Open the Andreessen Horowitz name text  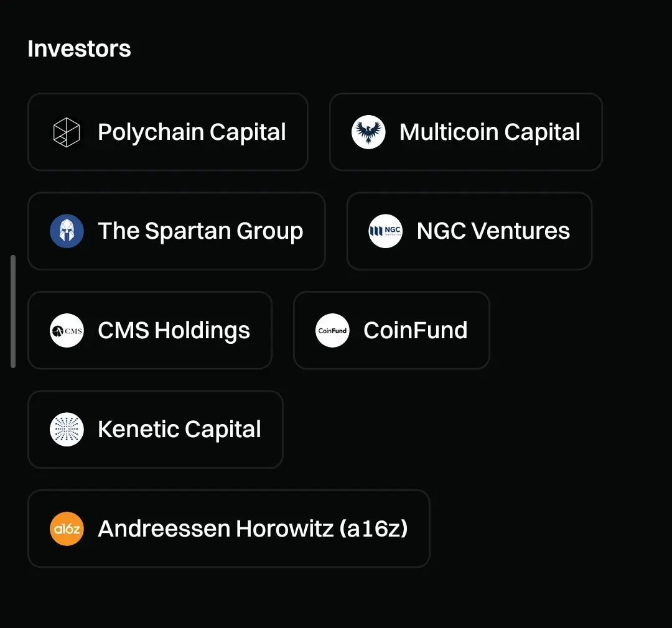pyautogui.click(x=215, y=529)
